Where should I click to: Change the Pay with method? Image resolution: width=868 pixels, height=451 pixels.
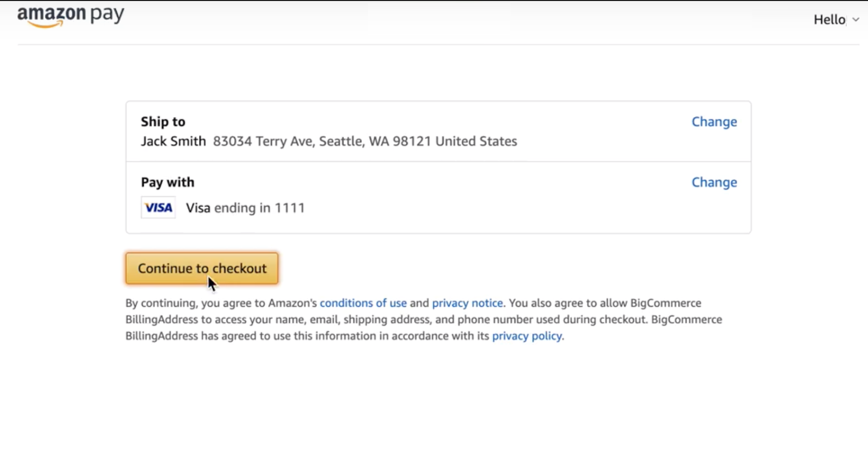[x=714, y=182]
